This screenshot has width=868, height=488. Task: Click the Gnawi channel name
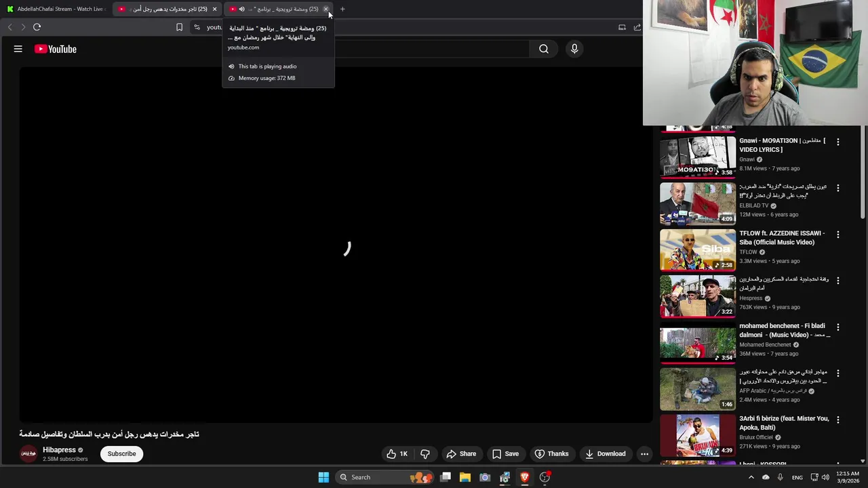[747, 159]
